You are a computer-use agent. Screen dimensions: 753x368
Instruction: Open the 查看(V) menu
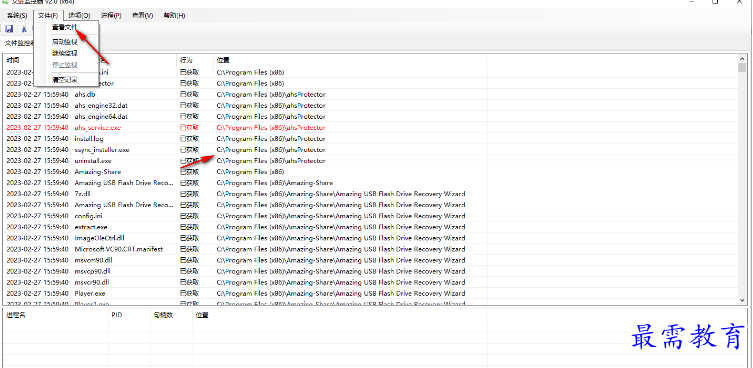pos(143,15)
